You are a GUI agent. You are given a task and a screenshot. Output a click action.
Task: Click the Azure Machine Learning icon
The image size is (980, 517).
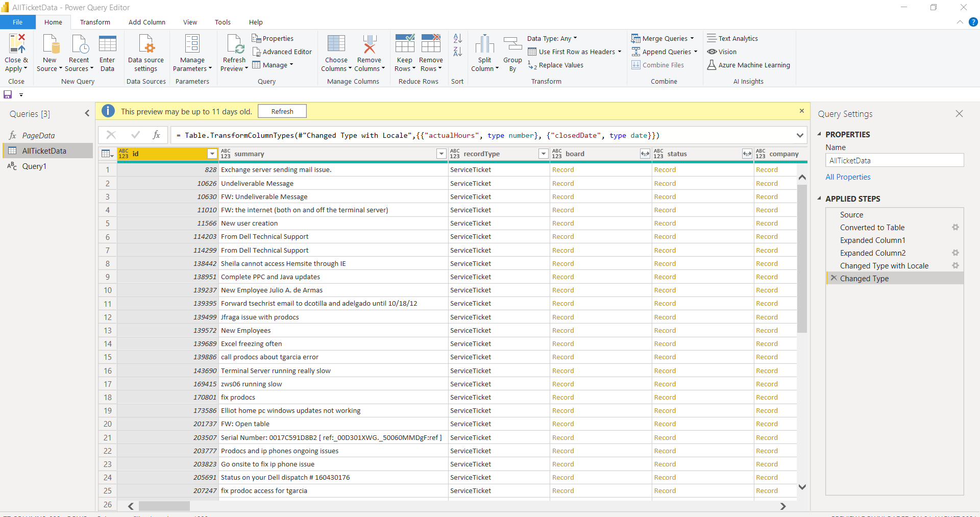712,65
